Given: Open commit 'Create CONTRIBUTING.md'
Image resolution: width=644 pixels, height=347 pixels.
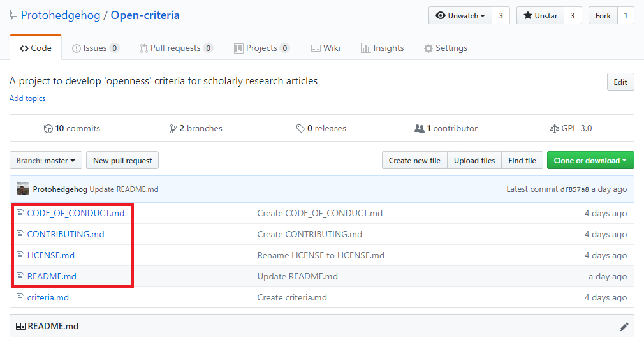Looking at the screenshot, I should click(310, 234).
